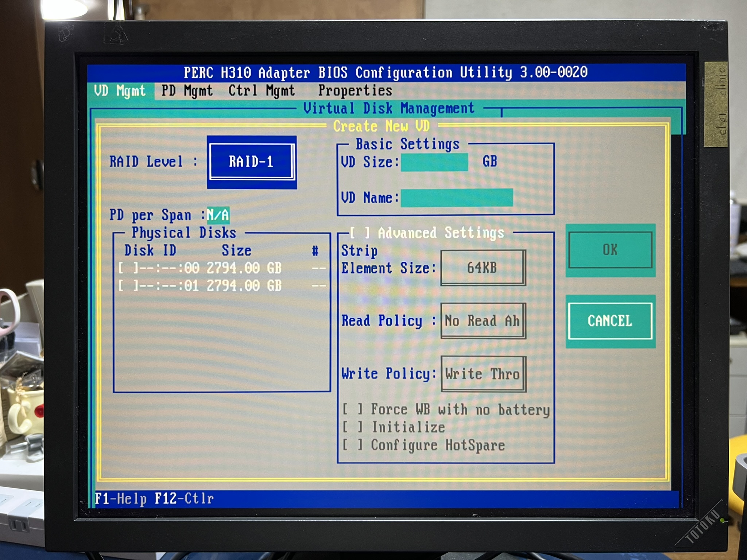Screen dimensions: 747x560
Task: Click the VD Name input field
Action: tap(457, 198)
